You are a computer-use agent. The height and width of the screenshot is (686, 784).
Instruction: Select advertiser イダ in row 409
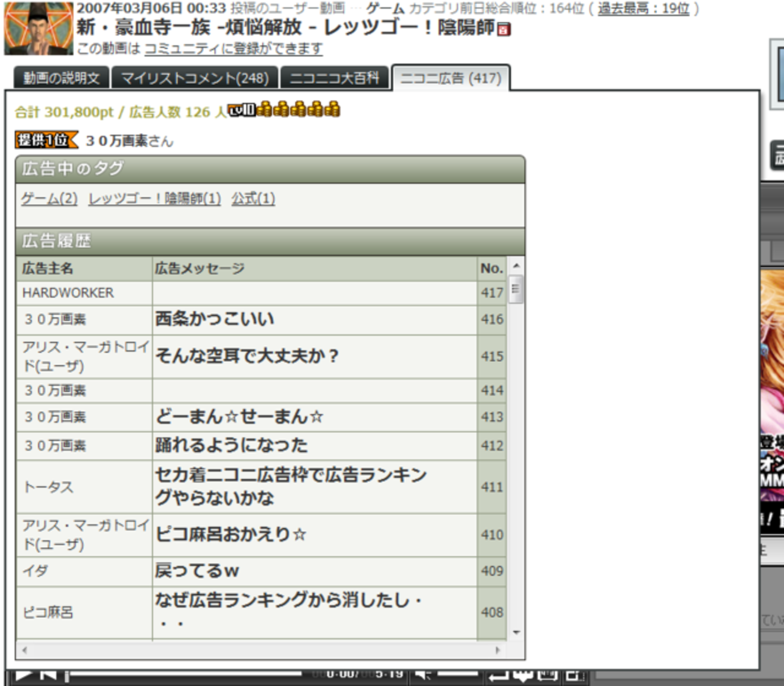click(x=36, y=571)
